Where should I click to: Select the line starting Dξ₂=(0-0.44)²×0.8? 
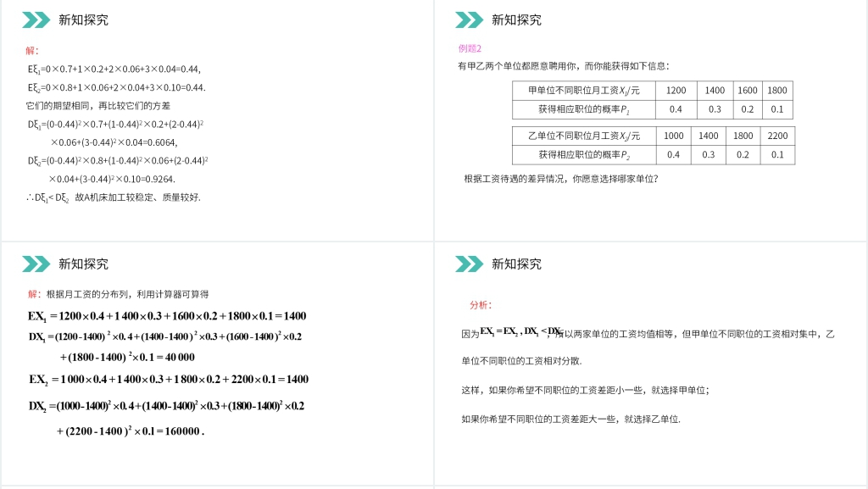118,161
